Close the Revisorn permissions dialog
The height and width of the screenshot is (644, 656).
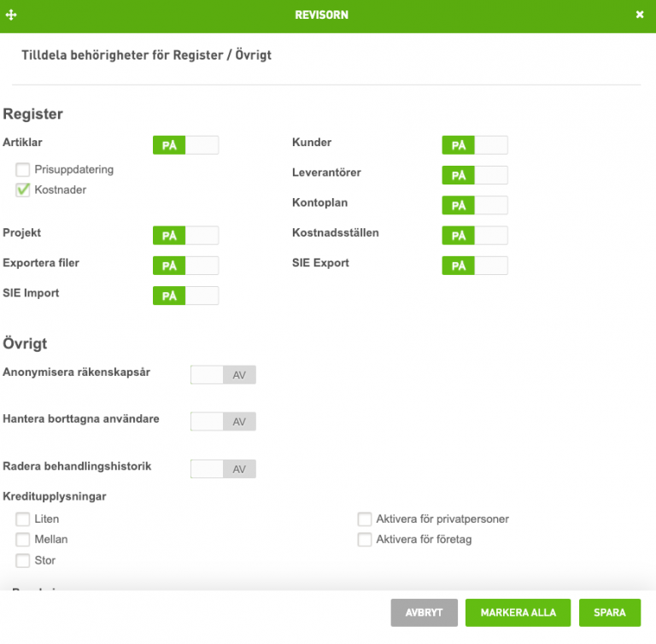click(640, 15)
